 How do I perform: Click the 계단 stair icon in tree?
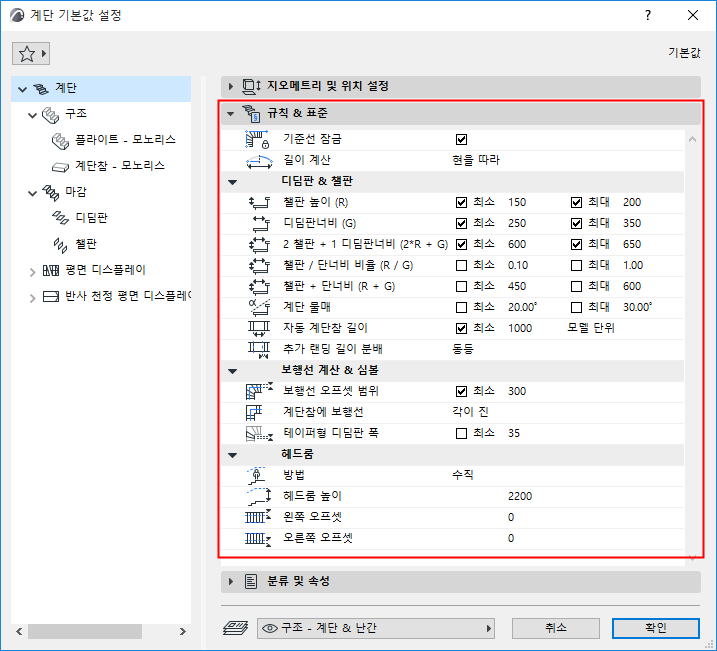(x=41, y=89)
